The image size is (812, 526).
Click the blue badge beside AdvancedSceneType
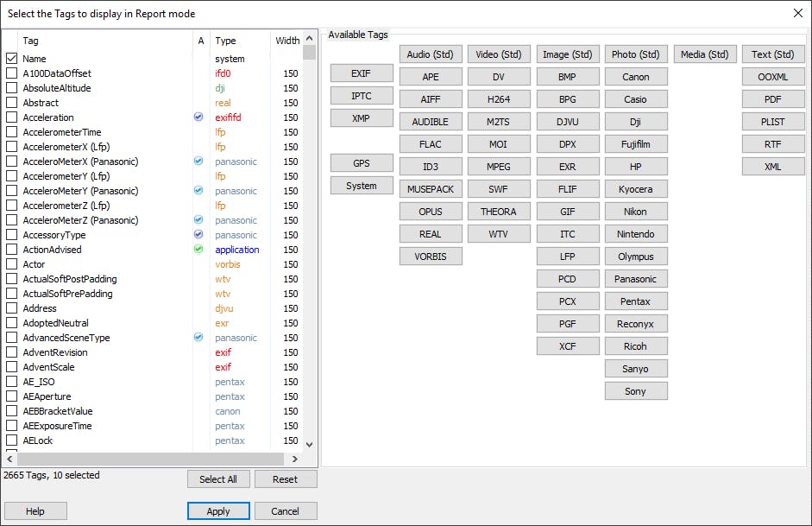[199, 337]
